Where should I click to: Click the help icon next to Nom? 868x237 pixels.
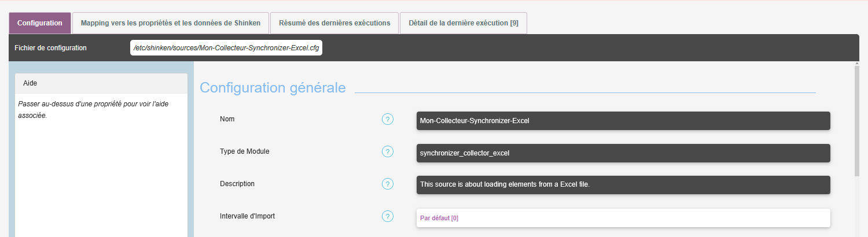(x=388, y=120)
